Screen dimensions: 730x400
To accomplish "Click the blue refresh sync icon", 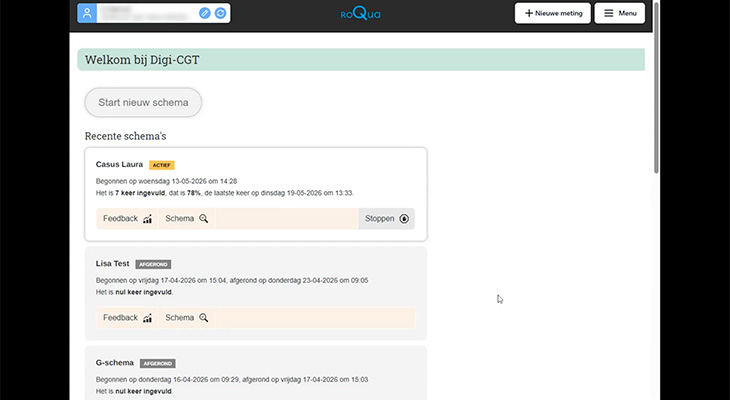I will point(221,13).
